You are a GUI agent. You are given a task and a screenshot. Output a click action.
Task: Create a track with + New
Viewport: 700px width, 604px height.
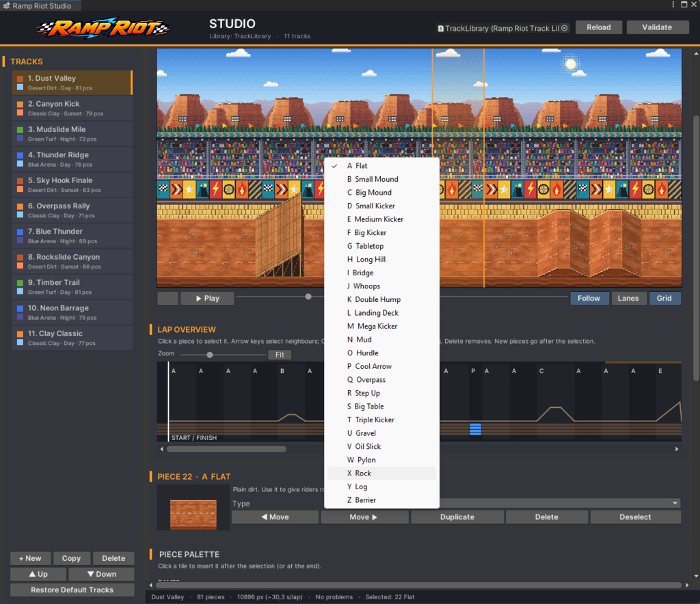point(30,558)
